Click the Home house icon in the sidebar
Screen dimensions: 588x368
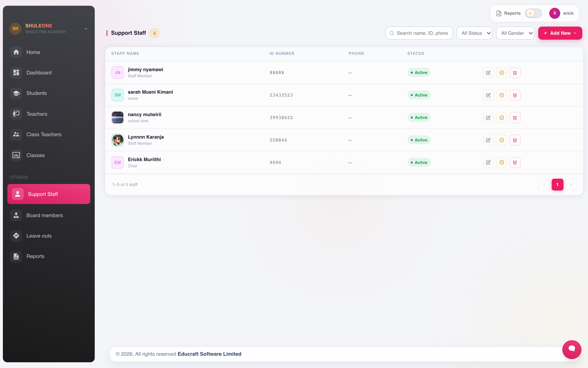click(16, 52)
